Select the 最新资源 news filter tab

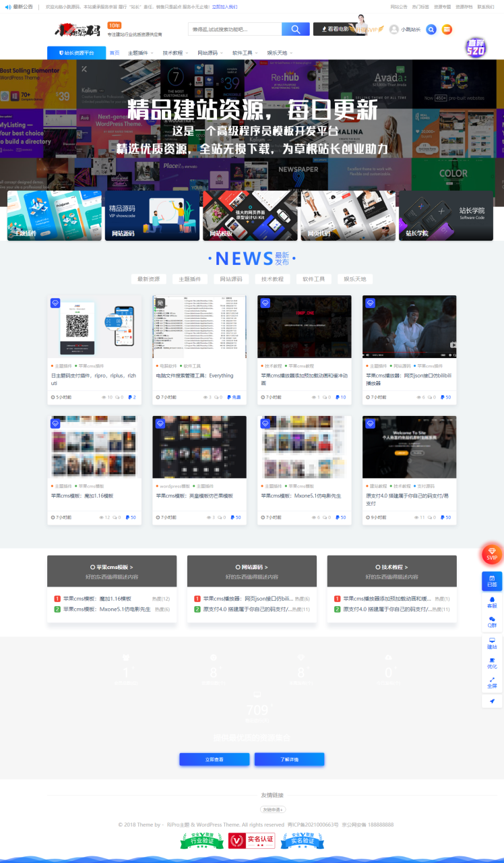coord(149,279)
